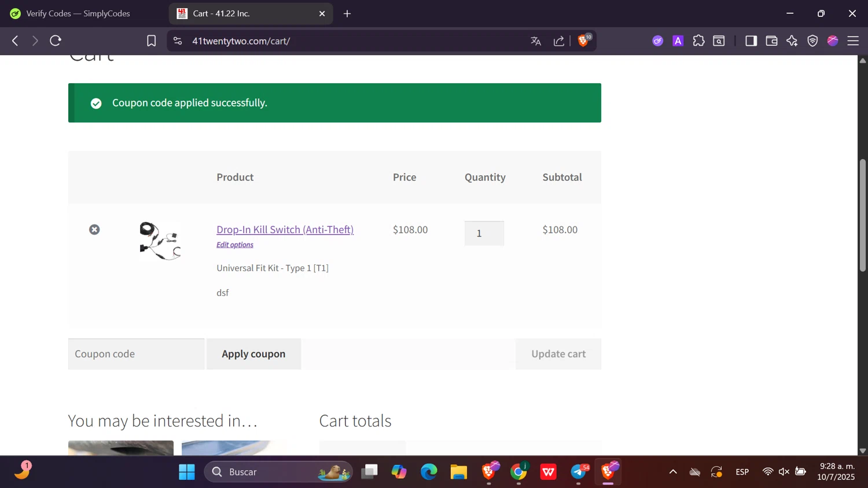Open Drop-In Kill Switch (Anti-Theft) link

tap(285, 230)
